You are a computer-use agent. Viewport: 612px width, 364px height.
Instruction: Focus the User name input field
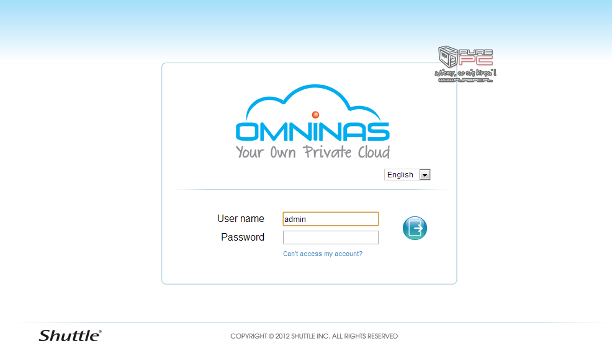331,219
